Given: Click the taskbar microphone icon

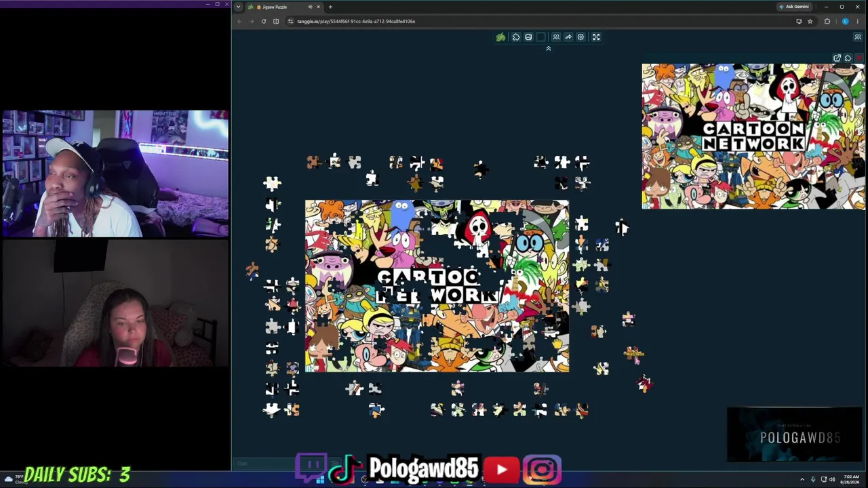Looking at the screenshot, I should (x=813, y=479).
